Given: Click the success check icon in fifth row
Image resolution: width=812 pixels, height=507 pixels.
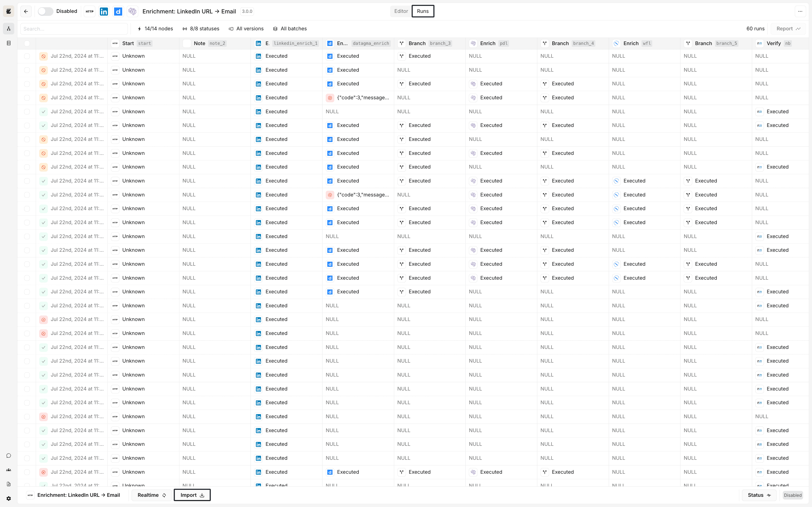Looking at the screenshot, I should pyautogui.click(x=43, y=112).
